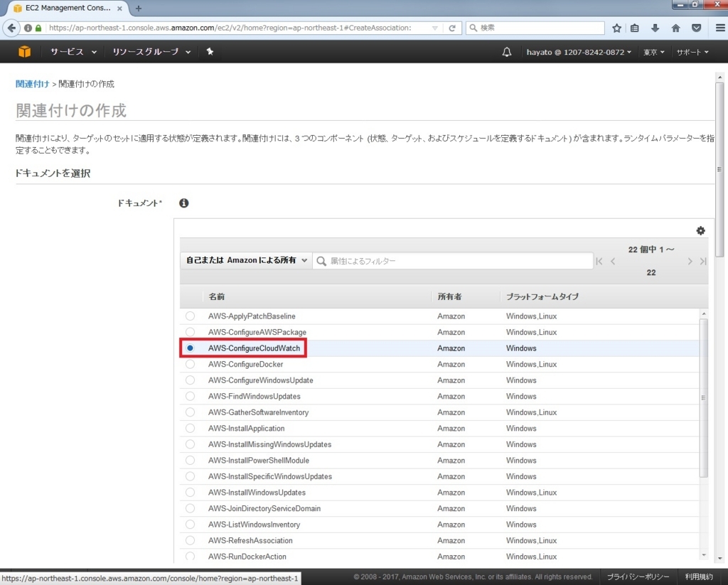
Task: Select AWS-InstallPowerShellModule radio button
Action: pyautogui.click(x=190, y=460)
